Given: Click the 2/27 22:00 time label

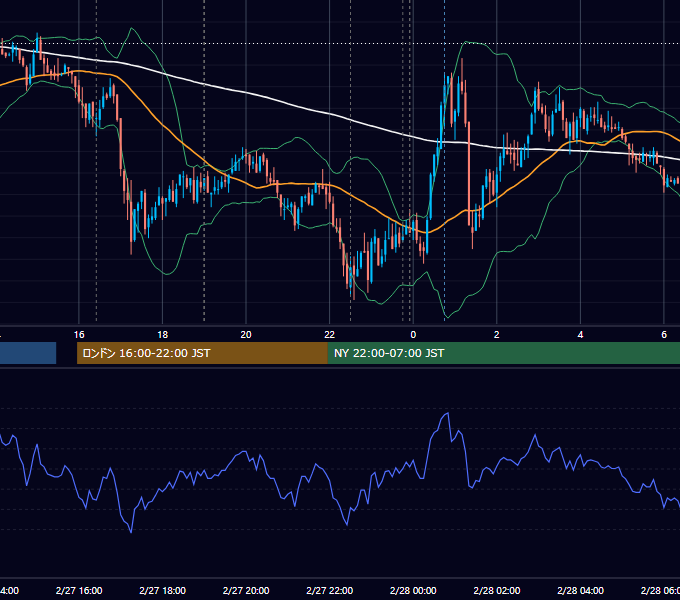Looking at the screenshot, I should coord(330,590).
